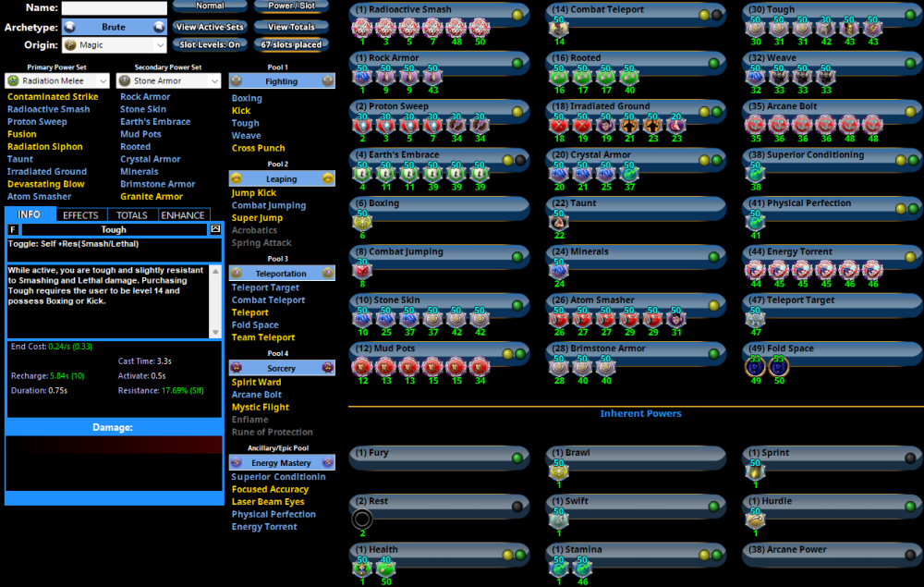This screenshot has width=924, height=587.
Task: Click the Teleport Target enhancement slot icon
Action: (756, 317)
